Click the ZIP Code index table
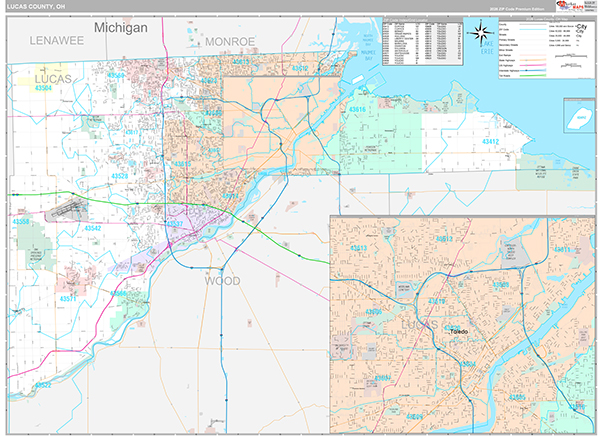Viewport: 600px width, 436px height. click(422, 41)
